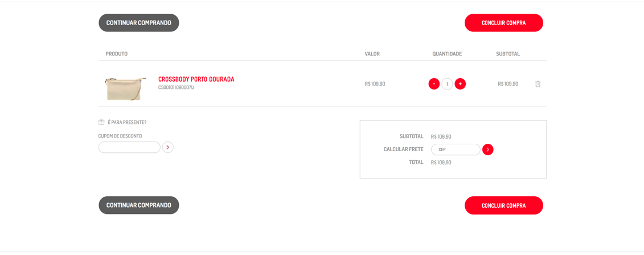Submit the discount coupon arrow button

[168, 147]
